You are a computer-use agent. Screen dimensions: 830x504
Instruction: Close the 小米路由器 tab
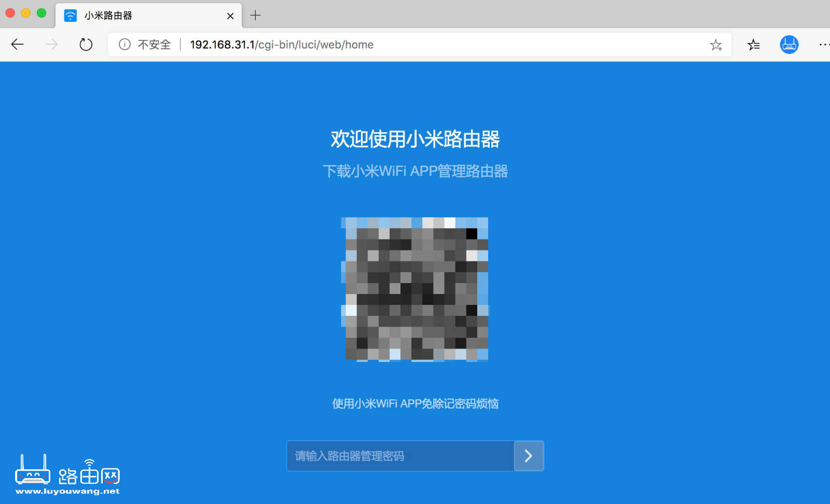click(230, 16)
